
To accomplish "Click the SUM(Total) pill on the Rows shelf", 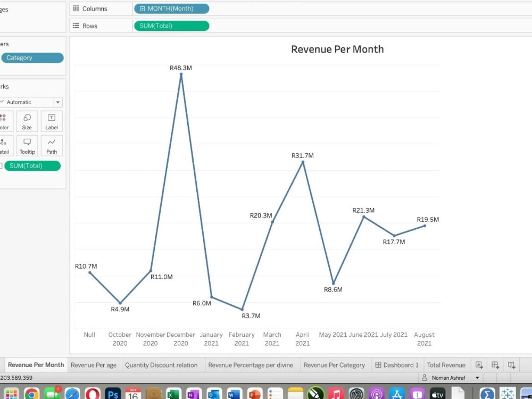I will pos(171,25).
